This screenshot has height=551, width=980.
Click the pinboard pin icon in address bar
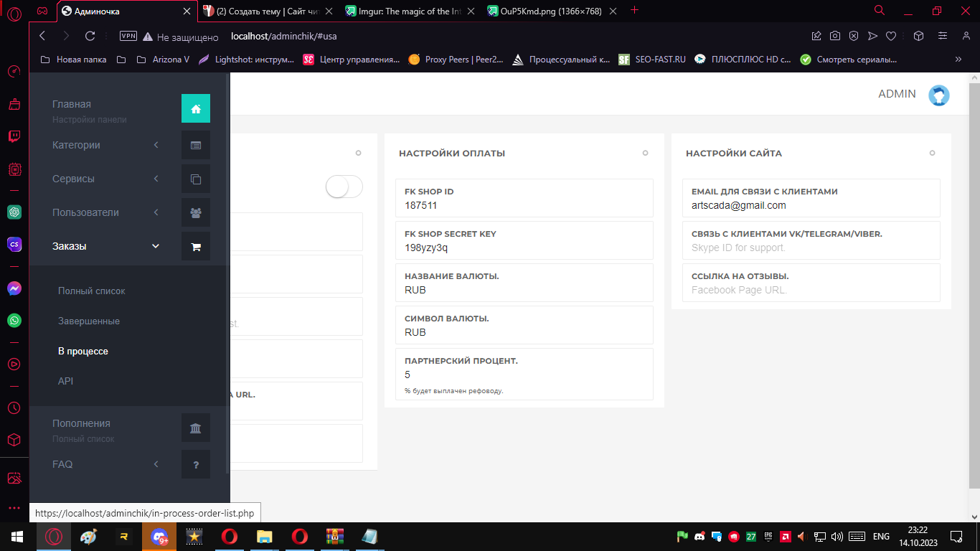pyautogui.click(x=816, y=36)
